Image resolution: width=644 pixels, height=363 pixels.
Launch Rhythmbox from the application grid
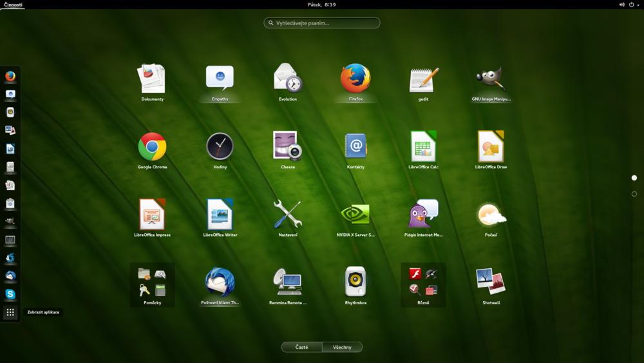355,285
